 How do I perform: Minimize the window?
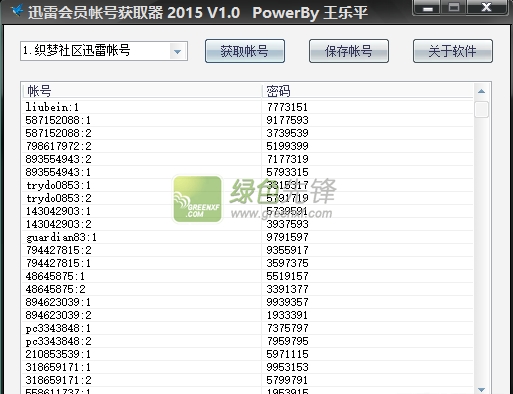pyautogui.click(x=428, y=8)
